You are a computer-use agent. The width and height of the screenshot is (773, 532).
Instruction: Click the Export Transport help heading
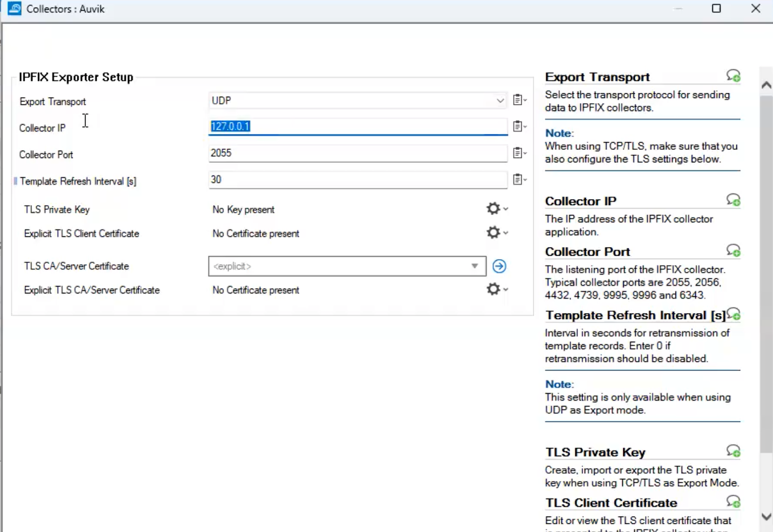point(597,77)
